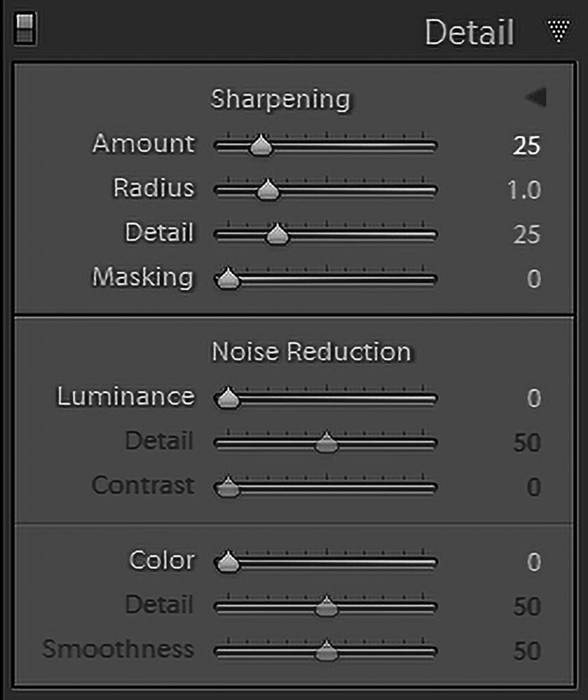Click the Smoothness slider handle

(326, 651)
